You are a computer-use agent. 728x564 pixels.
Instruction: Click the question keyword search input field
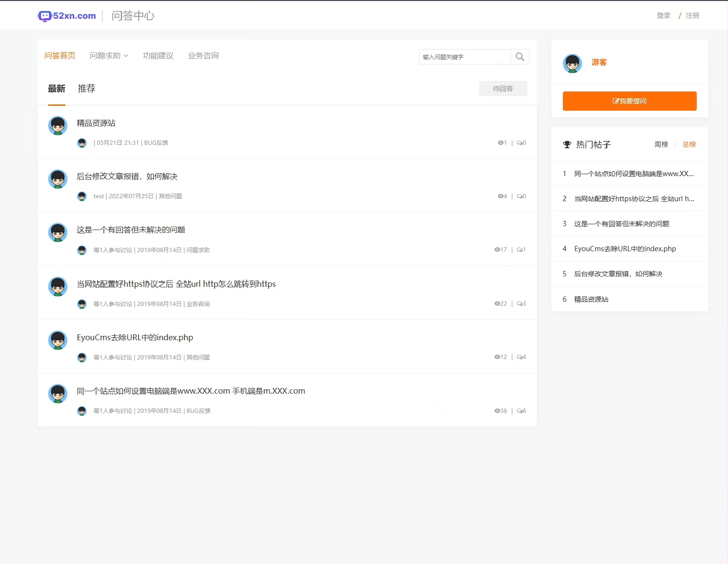tap(462, 56)
